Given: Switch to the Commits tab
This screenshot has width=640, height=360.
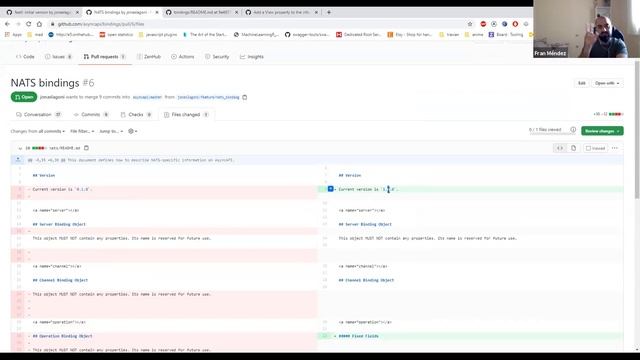Looking at the screenshot, I should (x=91, y=115).
